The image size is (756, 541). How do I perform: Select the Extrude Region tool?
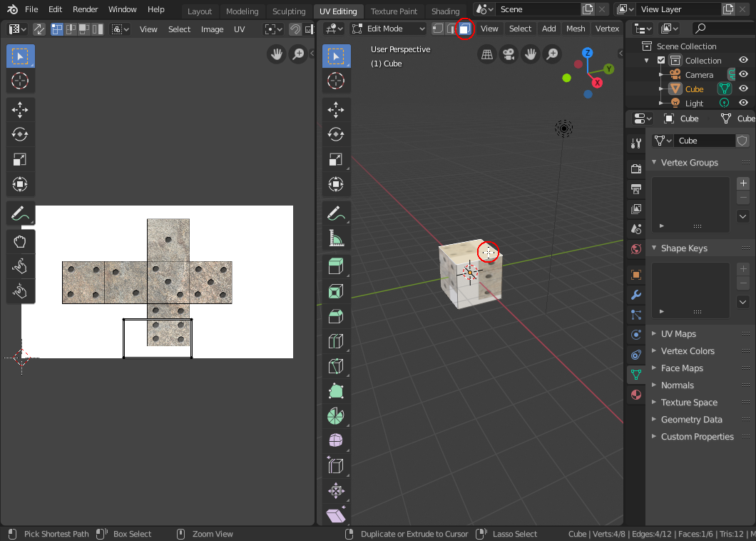(335, 266)
